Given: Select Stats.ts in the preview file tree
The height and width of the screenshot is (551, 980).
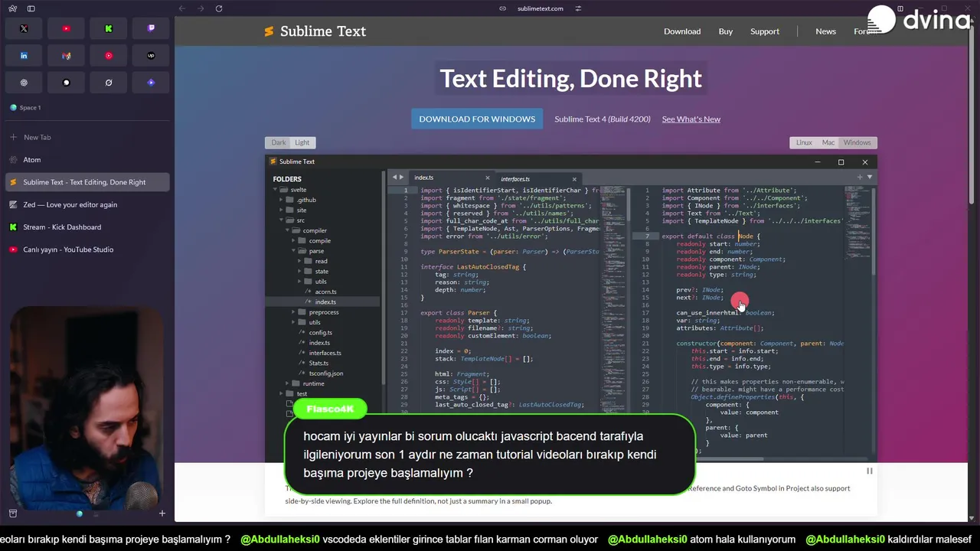Looking at the screenshot, I should click(x=318, y=363).
